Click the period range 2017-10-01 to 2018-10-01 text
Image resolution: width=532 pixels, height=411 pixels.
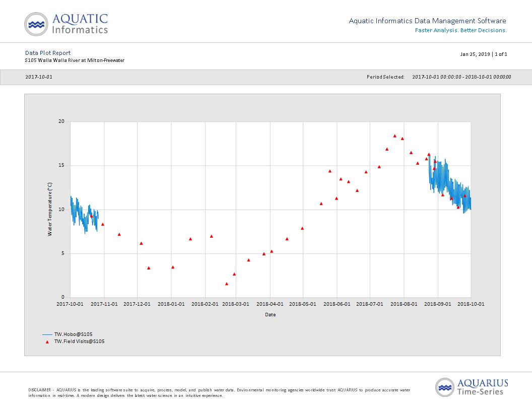pos(461,77)
